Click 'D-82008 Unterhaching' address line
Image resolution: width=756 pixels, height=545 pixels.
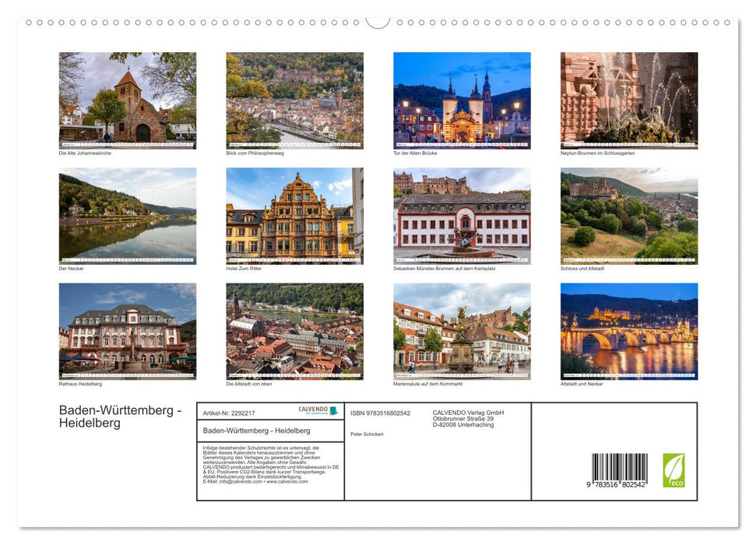click(462, 425)
